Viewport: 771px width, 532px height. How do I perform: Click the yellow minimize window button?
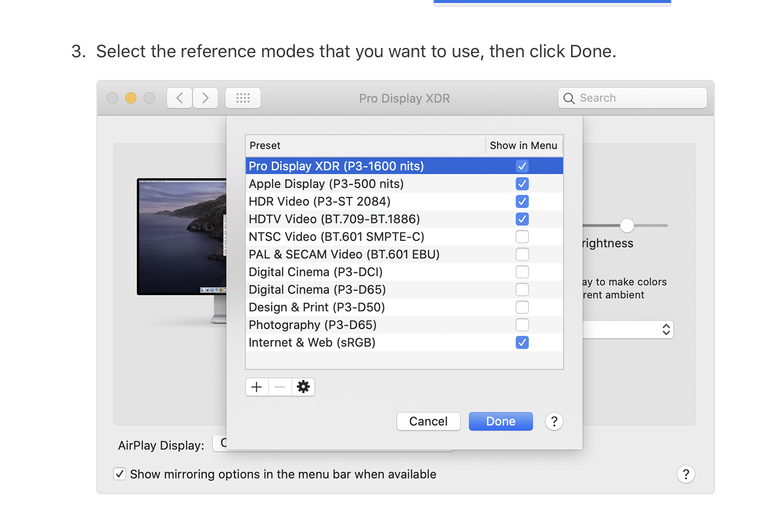[x=131, y=98]
